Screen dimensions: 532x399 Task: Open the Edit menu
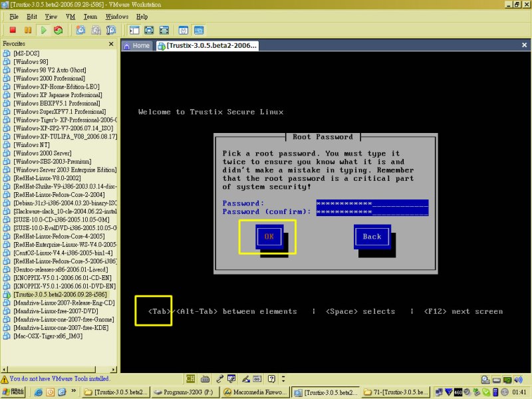point(32,17)
